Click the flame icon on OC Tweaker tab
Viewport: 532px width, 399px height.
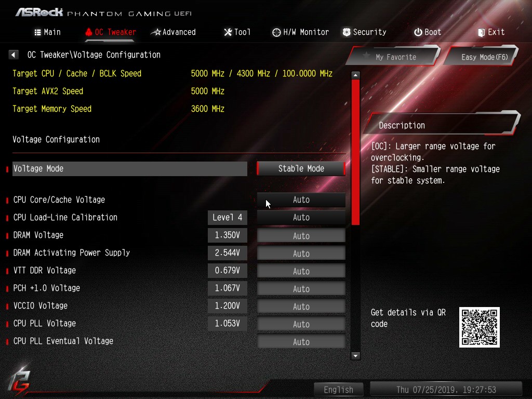tap(88, 32)
